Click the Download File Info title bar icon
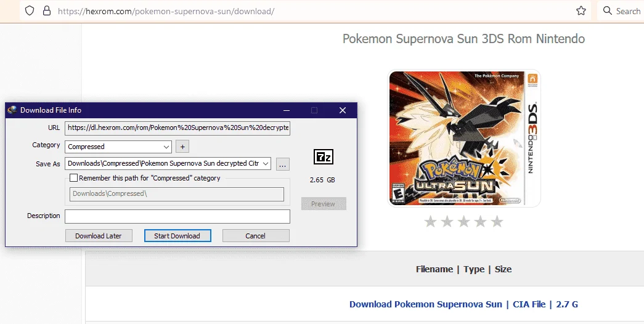This screenshot has height=324, width=644. 12,110
